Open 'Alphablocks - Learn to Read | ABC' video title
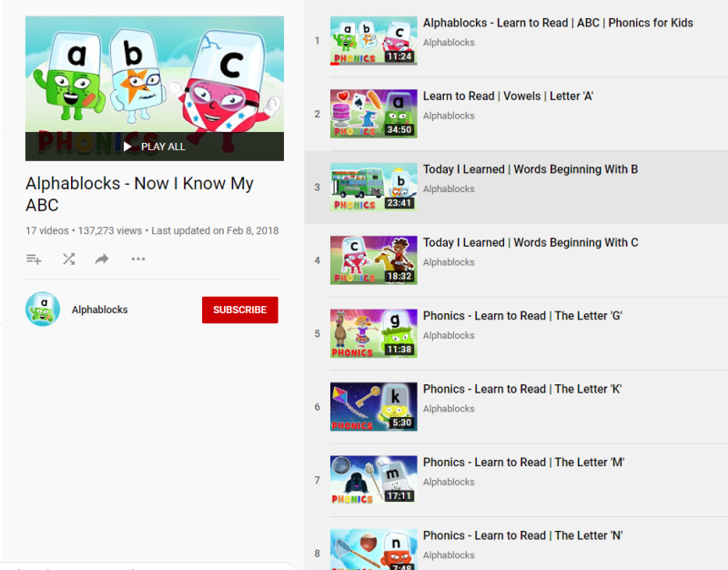The width and height of the screenshot is (728, 570). 558,23
